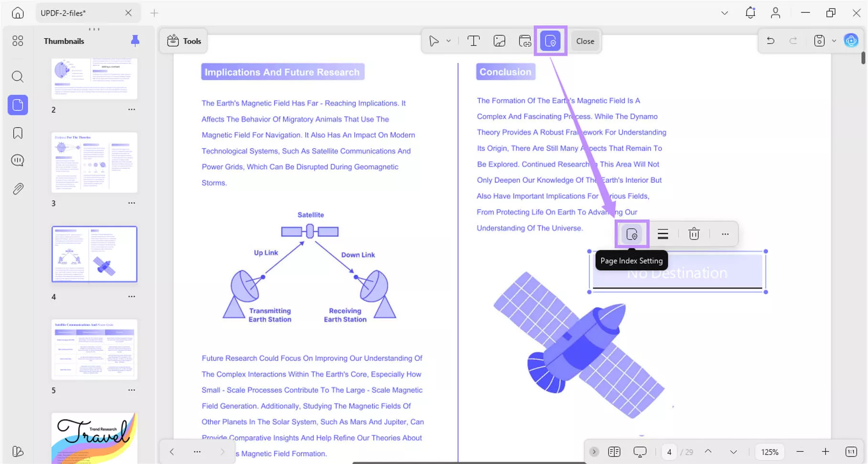This screenshot has height=464, width=868.
Task: Expand the selection tool dropdown arrow
Action: click(x=448, y=41)
